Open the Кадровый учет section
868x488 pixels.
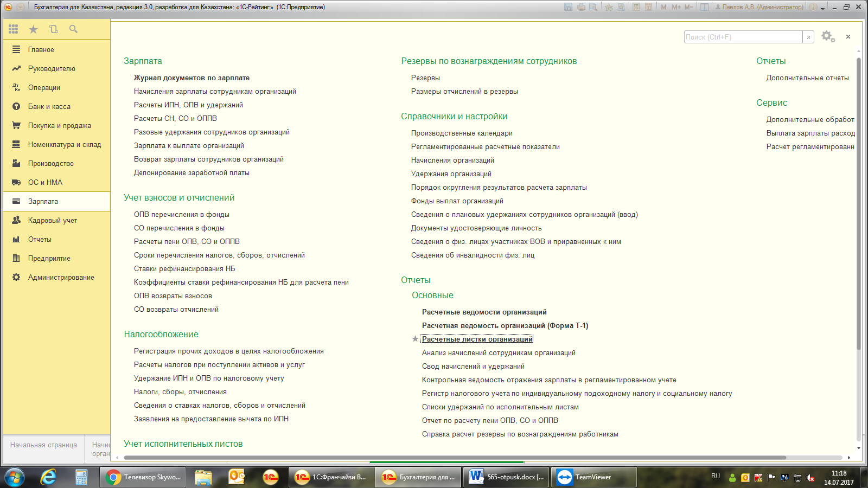pos(56,220)
